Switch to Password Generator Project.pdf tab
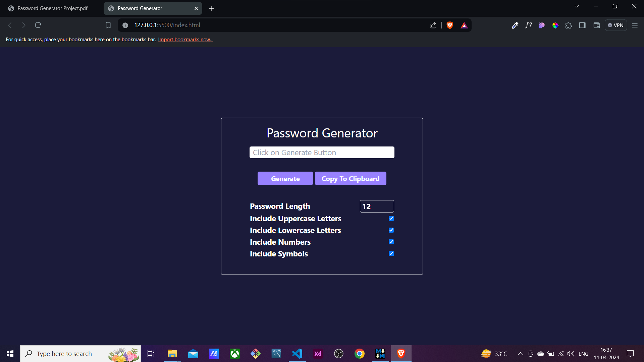Image resolution: width=644 pixels, height=362 pixels. point(52,8)
